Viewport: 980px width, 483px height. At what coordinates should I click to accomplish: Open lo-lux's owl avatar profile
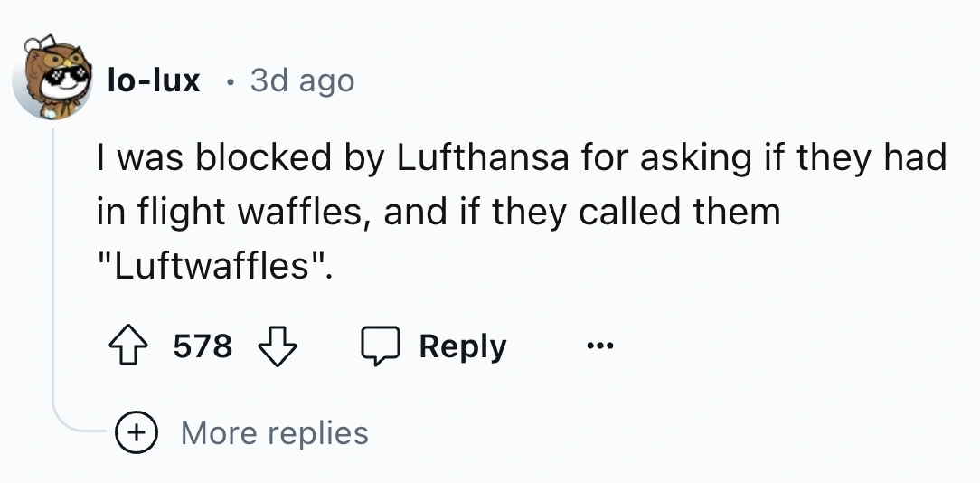tap(52, 80)
